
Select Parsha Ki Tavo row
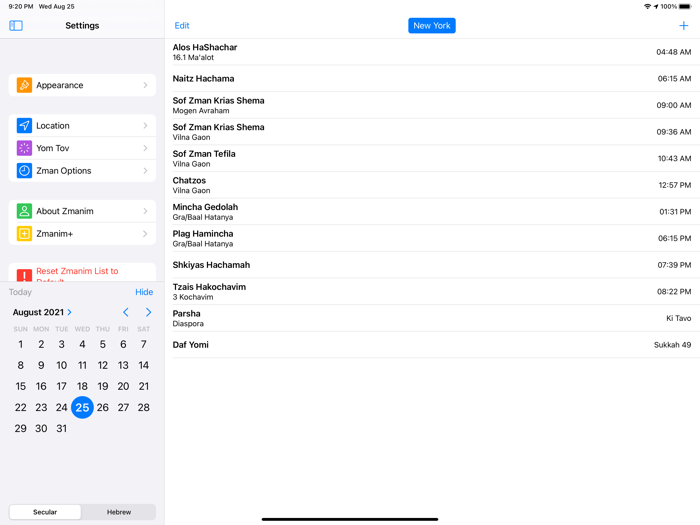point(432,318)
